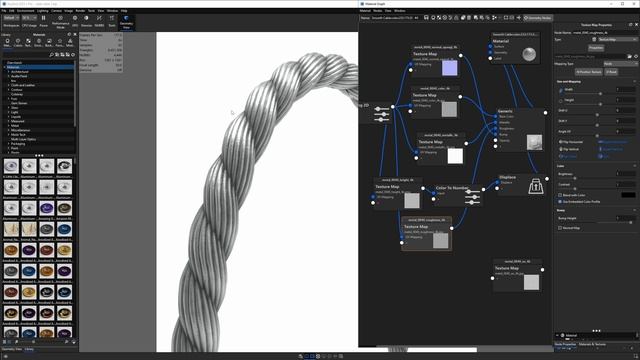Enable the Normal Map checkbox

click(560, 228)
